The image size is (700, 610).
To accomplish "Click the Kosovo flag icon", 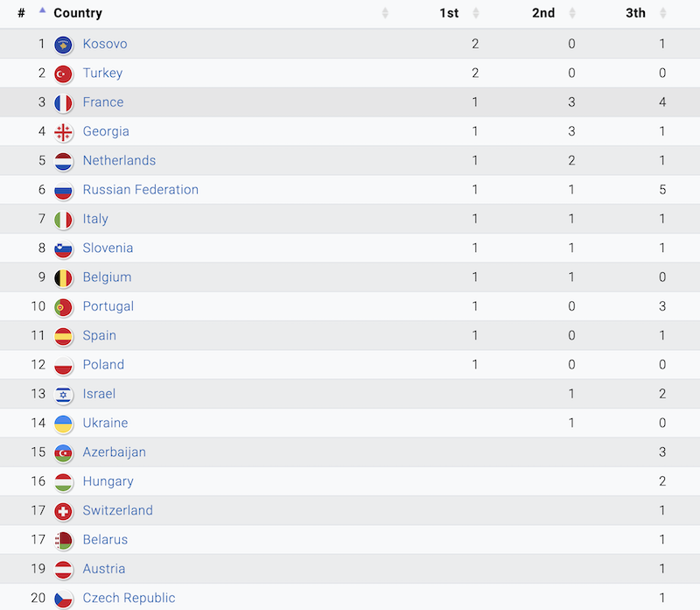I will point(63,44).
